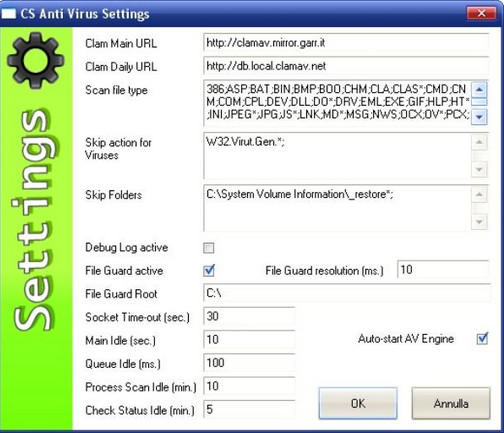Click the Skip action for Viruses label
This screenshot has height=433, width=504.
[x=118, y=149]
